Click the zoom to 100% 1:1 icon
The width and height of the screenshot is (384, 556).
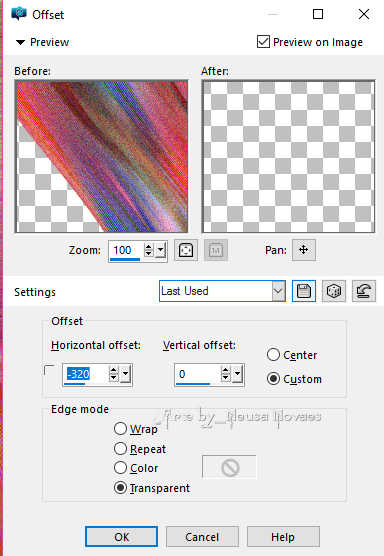216,250
